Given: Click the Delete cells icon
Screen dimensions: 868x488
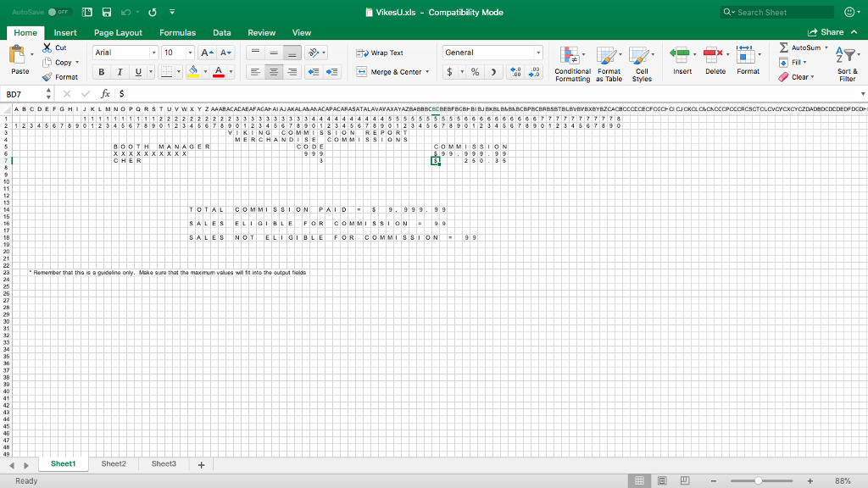Looking at the screenshot, I should (x=713, y=54).
